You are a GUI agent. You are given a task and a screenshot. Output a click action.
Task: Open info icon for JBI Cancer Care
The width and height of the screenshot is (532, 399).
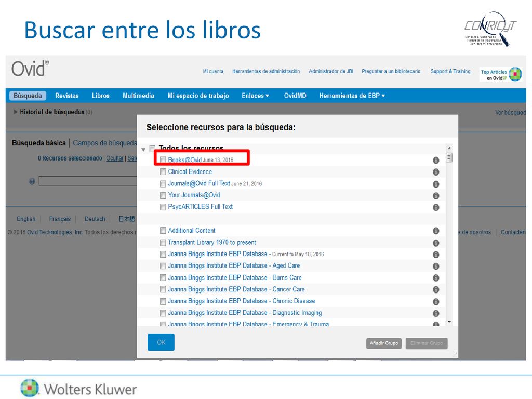pos(436,289)
